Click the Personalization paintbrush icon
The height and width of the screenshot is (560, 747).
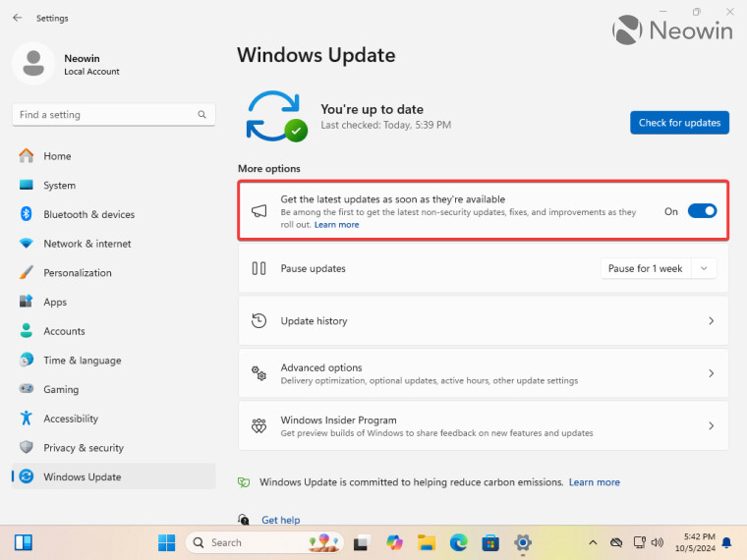coord(27,272)
